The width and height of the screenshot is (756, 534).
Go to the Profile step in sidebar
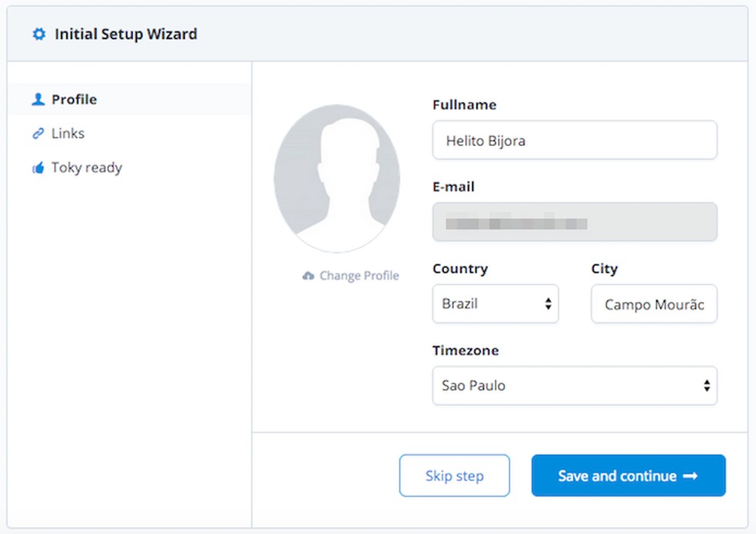[74, 100]
